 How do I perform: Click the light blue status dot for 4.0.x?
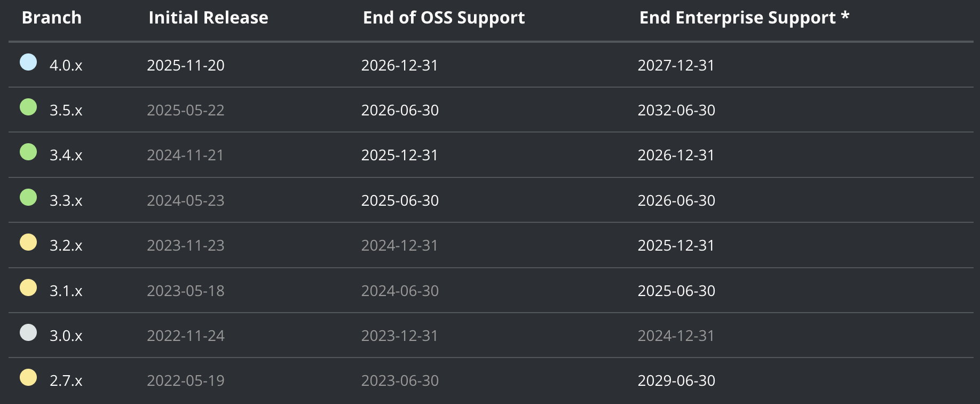coord(28,62)
